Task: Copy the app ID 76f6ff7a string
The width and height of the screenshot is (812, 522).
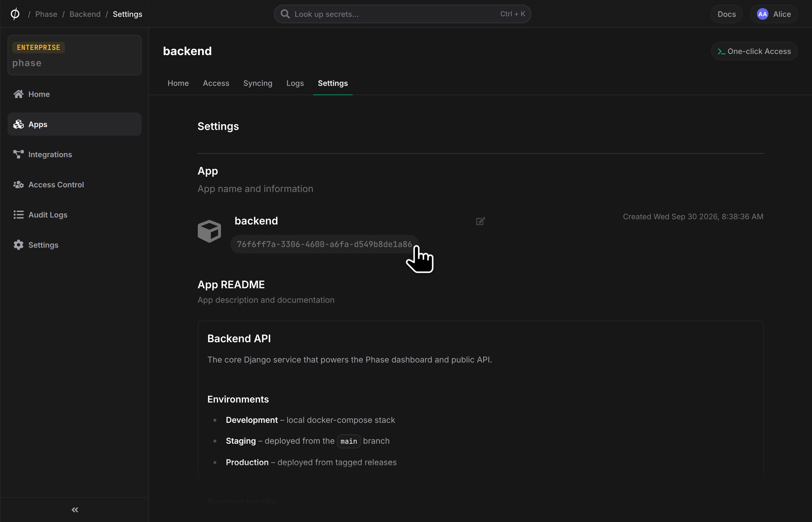Action: (x=324, y=244)
